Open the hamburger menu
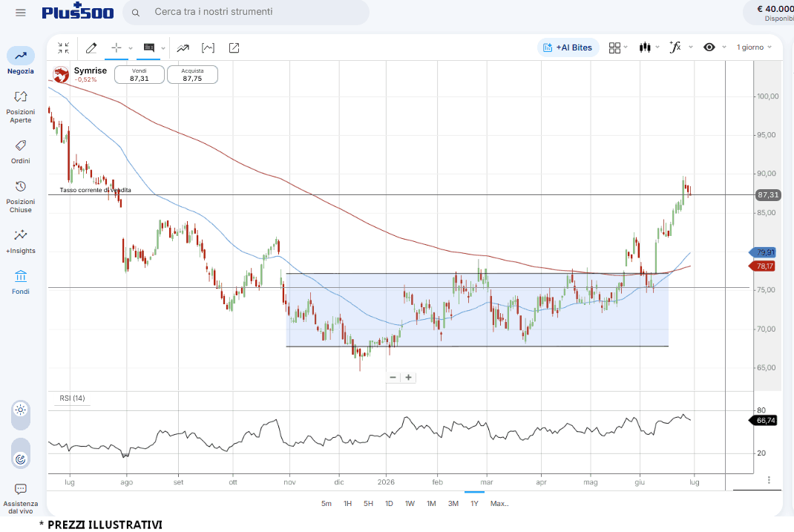Image resolution: width=794 pixels, height=532 pixels. 20,13
